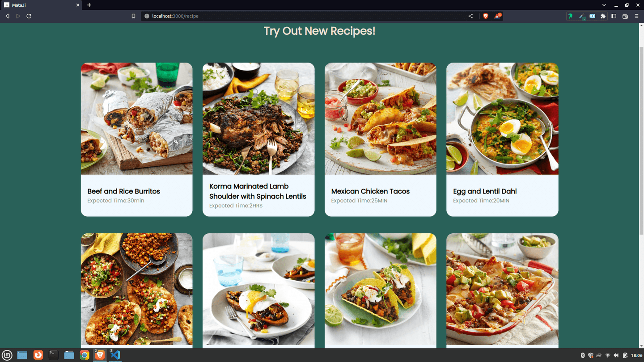Open the Linux Mint start menu

pyautogui.click(x=7, y=355)
